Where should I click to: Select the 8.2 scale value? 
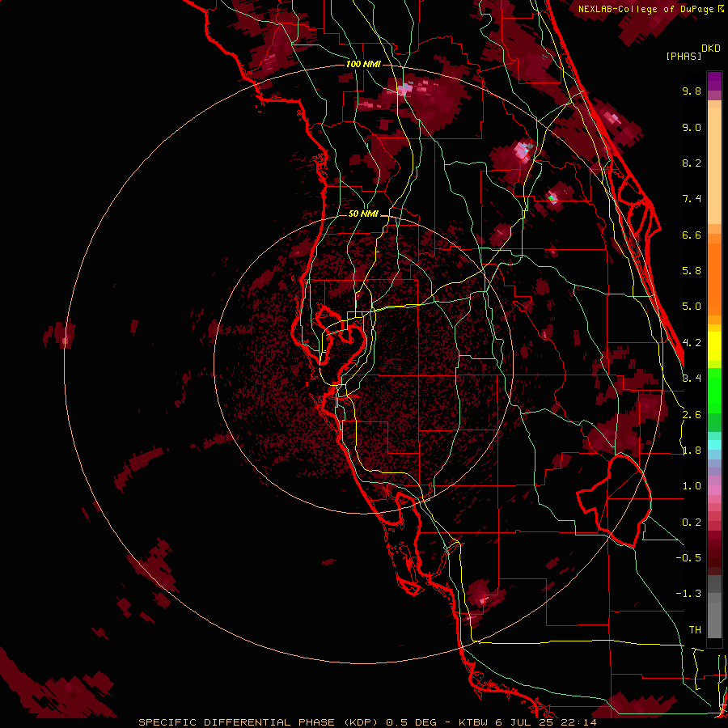point(692,163)
